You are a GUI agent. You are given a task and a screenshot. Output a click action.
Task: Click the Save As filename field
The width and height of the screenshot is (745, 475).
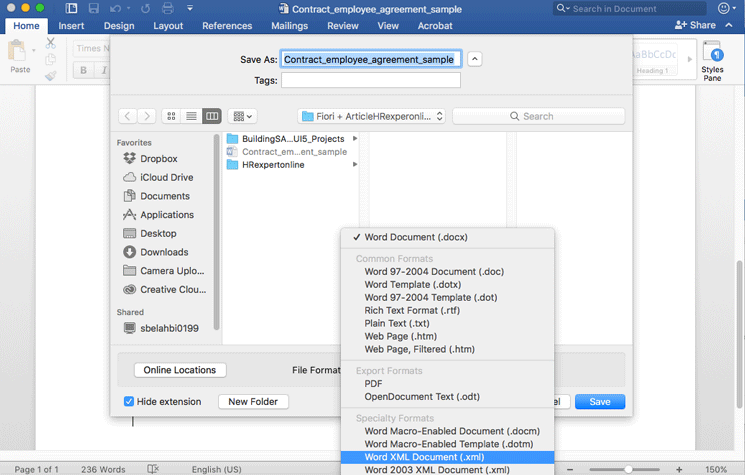pos(371,59)
